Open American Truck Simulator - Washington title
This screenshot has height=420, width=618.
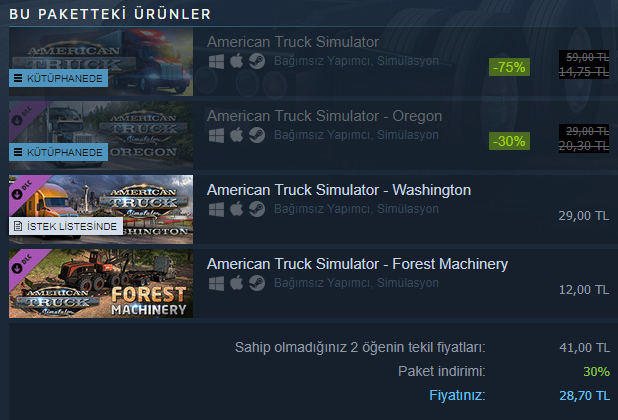pyautogui.click(x=339, y=190)
